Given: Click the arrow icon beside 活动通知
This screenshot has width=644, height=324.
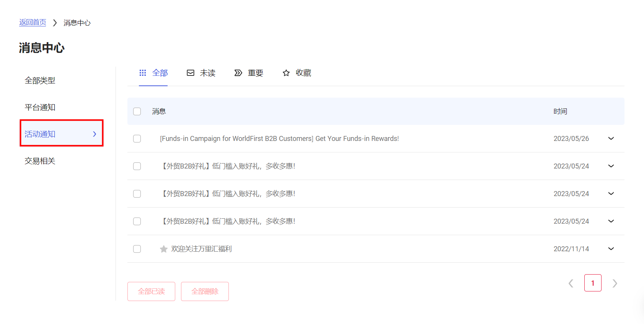Looking at the screenshot, I should click(95, 134).
